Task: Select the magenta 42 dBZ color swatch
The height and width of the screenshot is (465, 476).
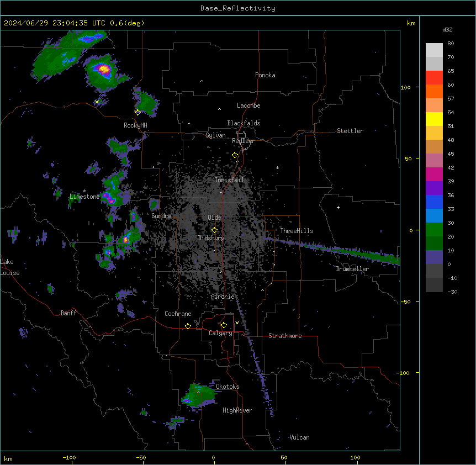Action: pyautogui.click(x=434, y=174)
